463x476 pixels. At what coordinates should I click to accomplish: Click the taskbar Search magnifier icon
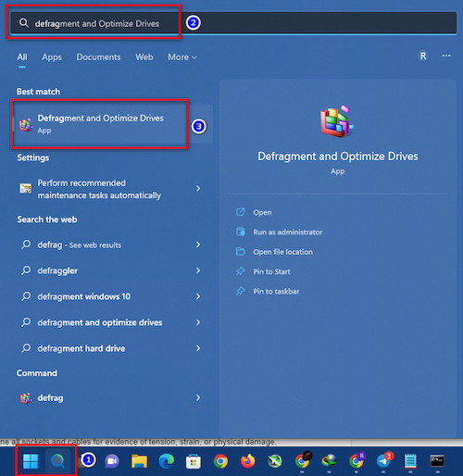point(57,461)
